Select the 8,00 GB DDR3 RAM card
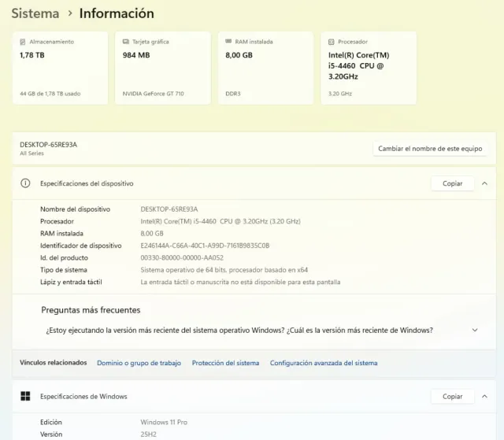The width and height of the screenshot is (504, 440). click(x=265, y=68)
